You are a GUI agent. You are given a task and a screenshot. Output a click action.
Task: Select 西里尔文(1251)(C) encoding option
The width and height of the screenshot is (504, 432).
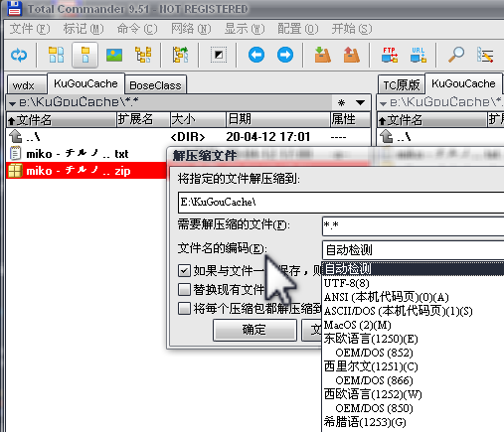[x=414, y=366]
